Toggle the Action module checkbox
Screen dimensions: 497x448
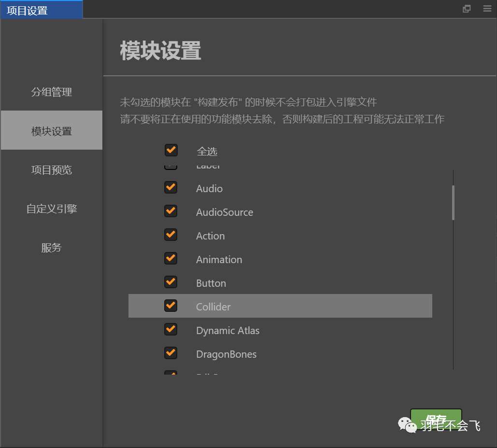click(x=171, y=235)
